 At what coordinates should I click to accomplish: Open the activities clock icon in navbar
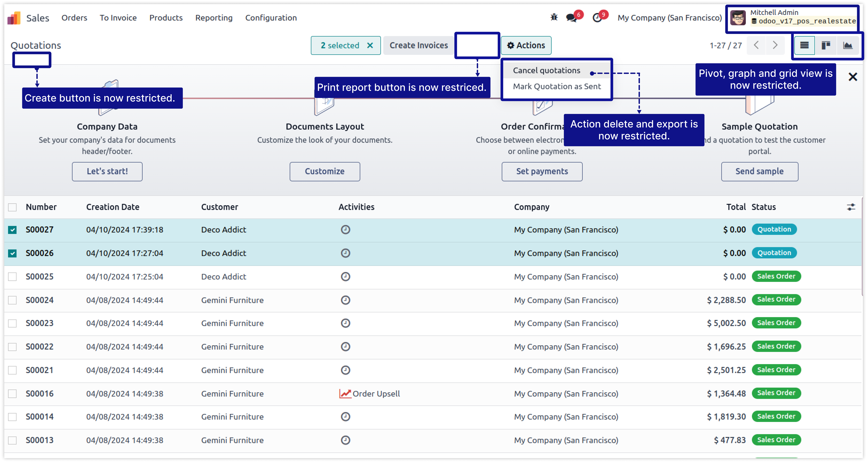tap(597, 17)
